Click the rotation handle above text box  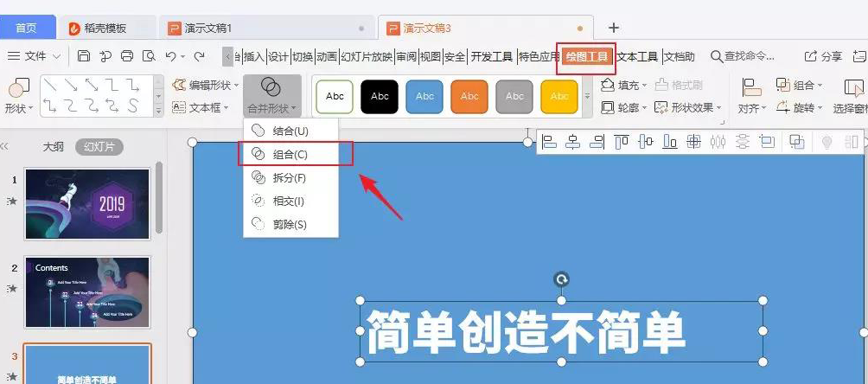(x=561, y=279)
